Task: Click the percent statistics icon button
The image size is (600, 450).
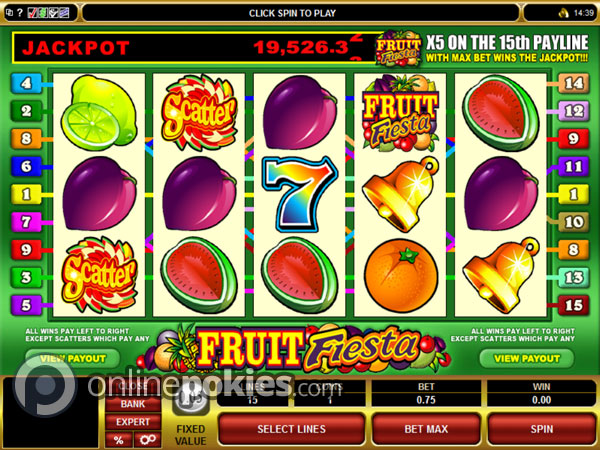Action: 119,439
